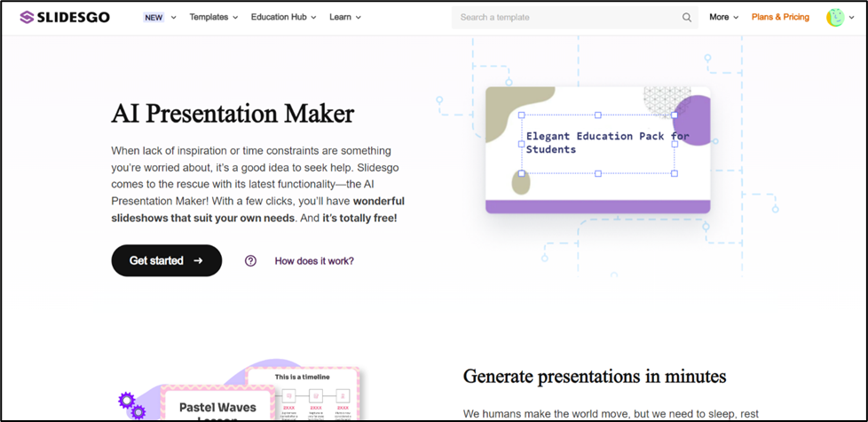This screenshot has width=868, height=422.
Task: Click the Pastel Waves Lesson slide thumbnail
Action: 217,404
